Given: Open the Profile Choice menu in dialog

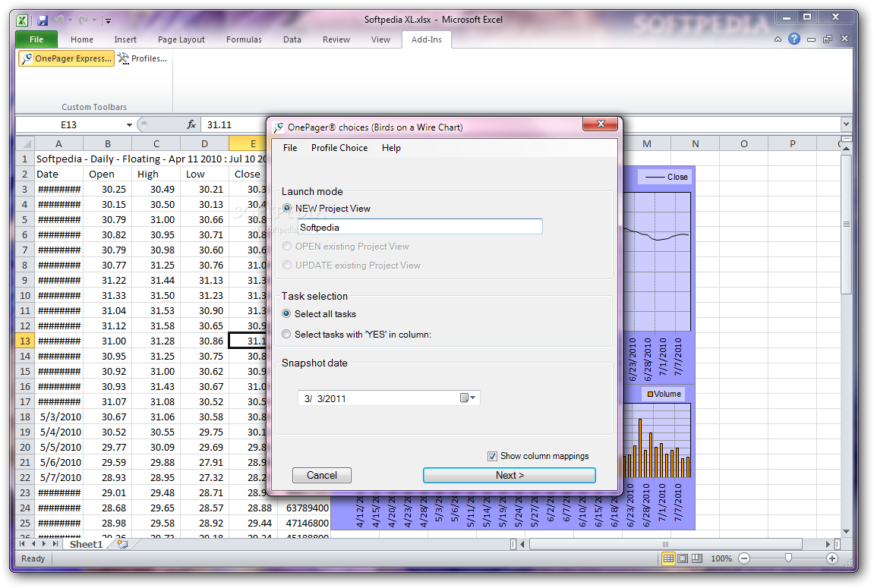Looking at the screenshot, I should [339, 147].
